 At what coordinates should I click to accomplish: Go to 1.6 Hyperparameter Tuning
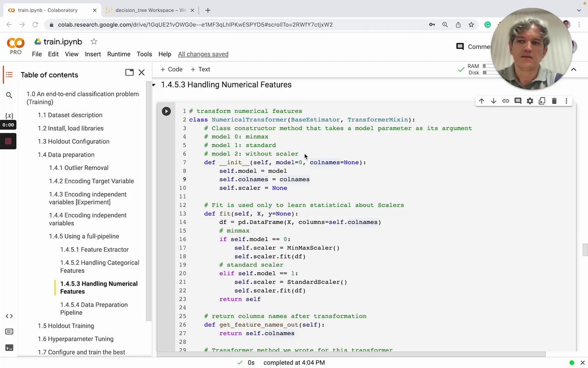tap(76, 339)
